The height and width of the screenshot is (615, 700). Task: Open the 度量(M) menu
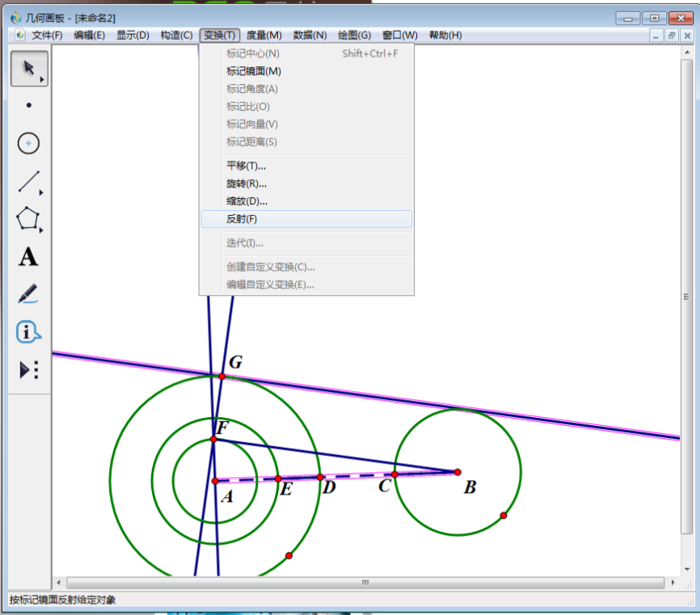(x=264, y=36)
